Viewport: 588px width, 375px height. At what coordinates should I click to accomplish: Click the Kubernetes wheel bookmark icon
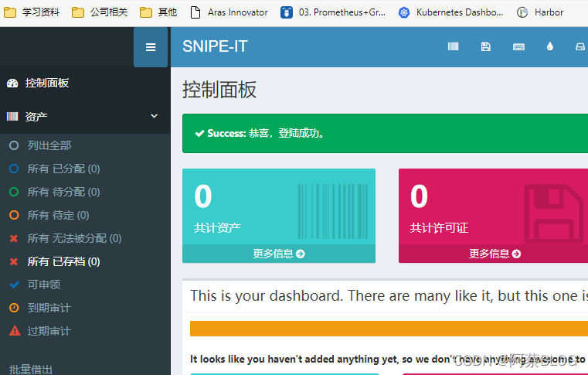[404, 12]
